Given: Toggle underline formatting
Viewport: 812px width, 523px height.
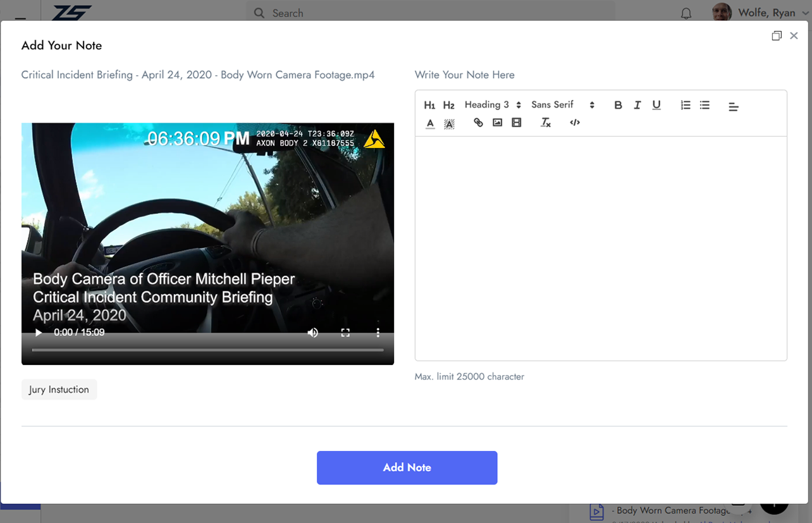Looking at the screenshot, I should tap(656, 106).
